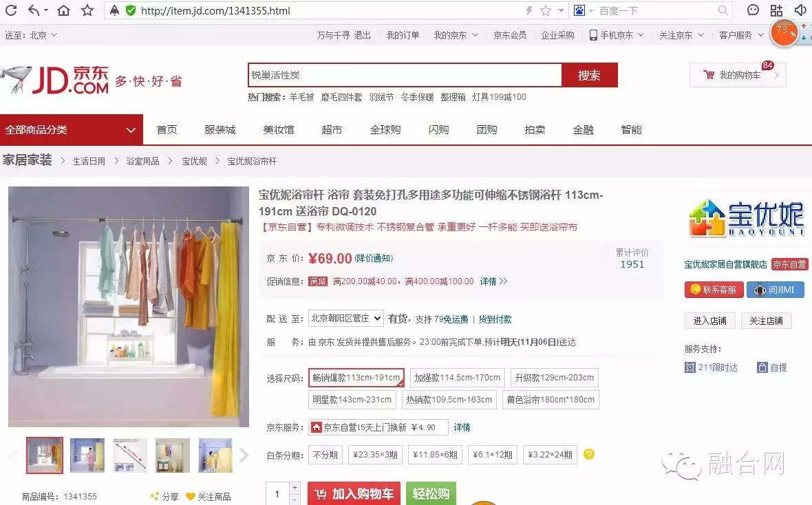This screenshot has height=505, width=812.
Task: Go back using the browser back arrow
Action: 34,10
